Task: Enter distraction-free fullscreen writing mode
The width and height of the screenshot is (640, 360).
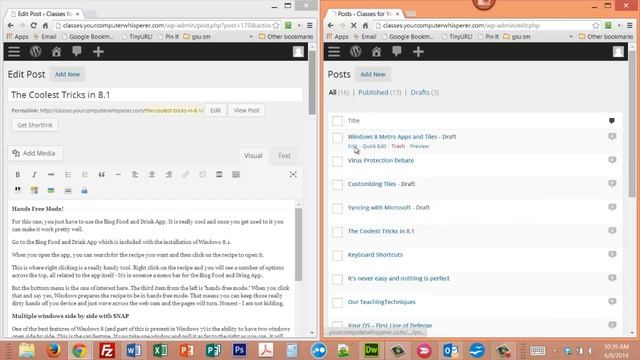Action: (x=293, y=175)
